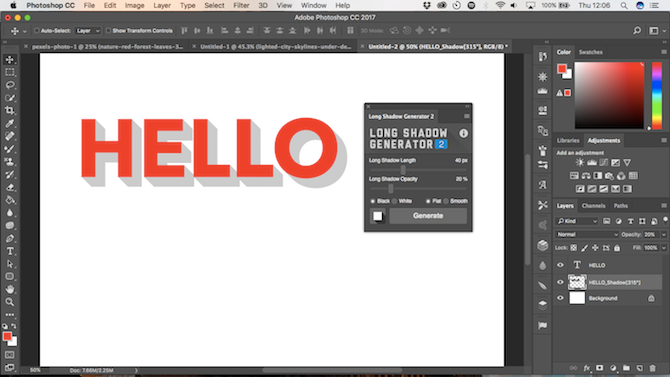Click the Generate button
Viewport: 670px width, 377px height.
(x=428, y=216)
